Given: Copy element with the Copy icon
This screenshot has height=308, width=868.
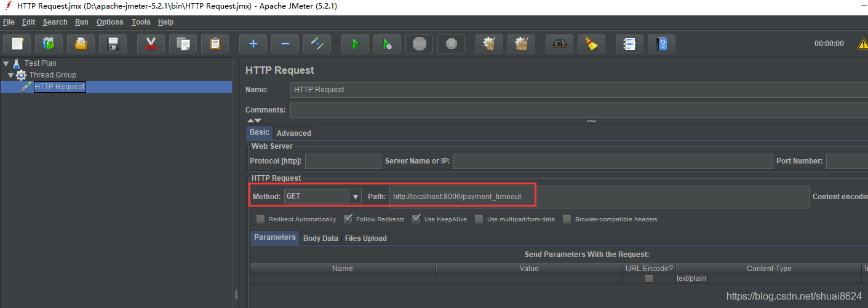Looking at the screenshot, I should tap(183, 44).
